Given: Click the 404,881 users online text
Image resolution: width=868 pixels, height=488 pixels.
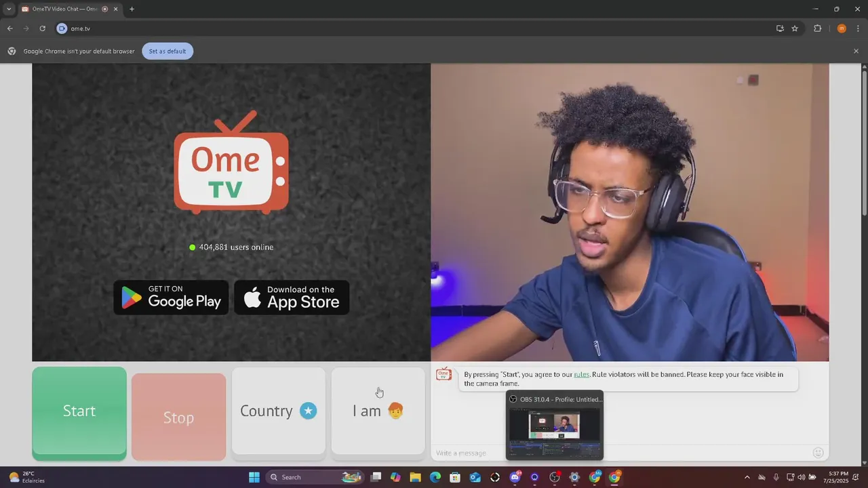Looking at the screenshot, I should pyautogui.click(x=236, y=247).
